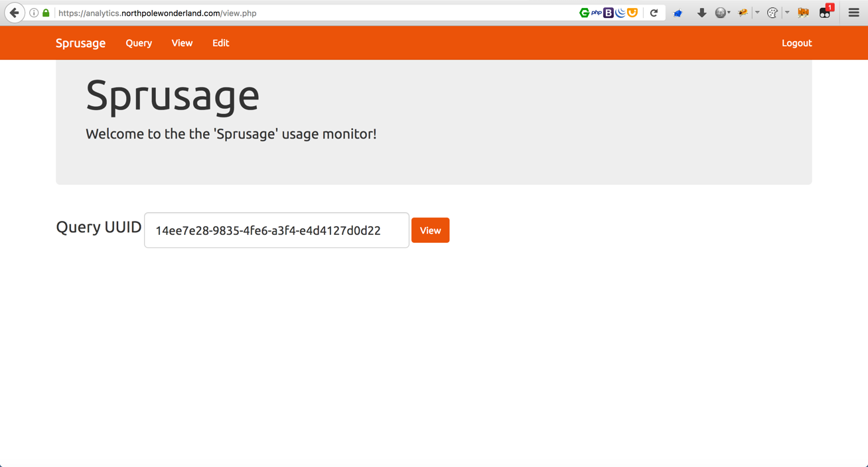Inspect the green secure connection padlock
The height and width of the screenshot is (467, 868).
tap(46, 13)
